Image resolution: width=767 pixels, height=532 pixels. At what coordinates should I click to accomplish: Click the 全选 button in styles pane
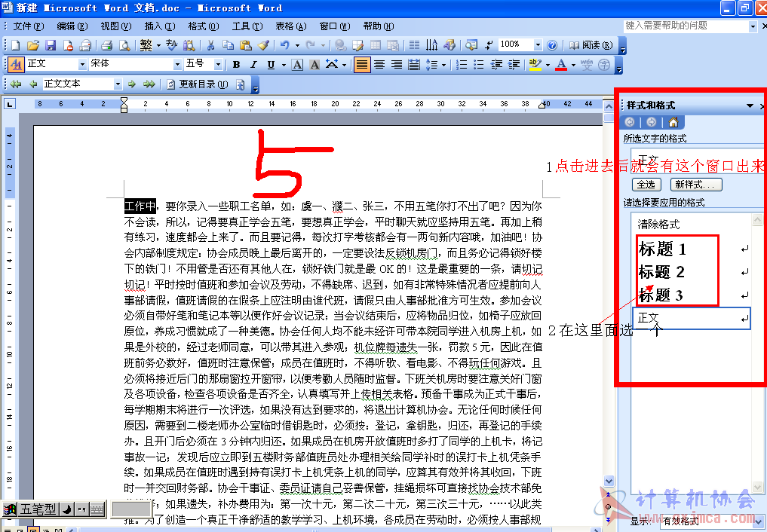point(646,185)
